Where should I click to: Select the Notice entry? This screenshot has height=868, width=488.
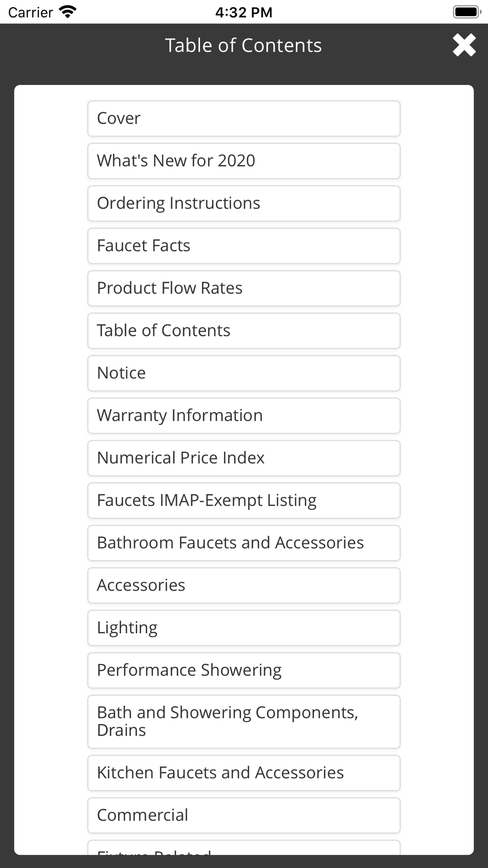point(244,373)
